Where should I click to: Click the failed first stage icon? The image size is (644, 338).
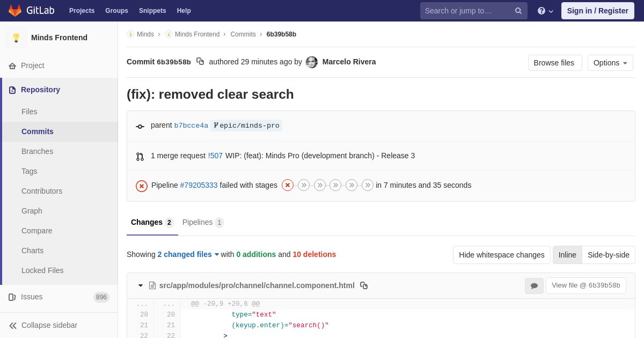[x=288, y=185]
